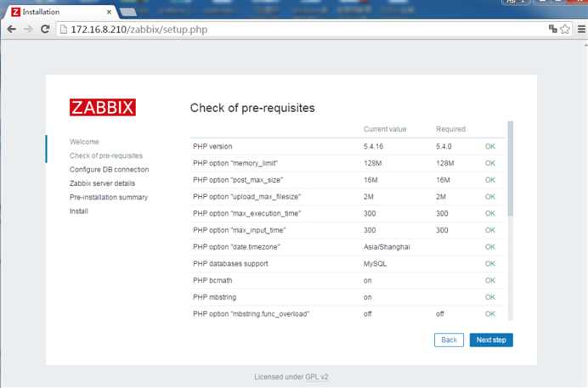Click OK status in date.timezone row
The width and height of the screenshot is (588, 388).
pyautogui.click(x=489, y=247)
